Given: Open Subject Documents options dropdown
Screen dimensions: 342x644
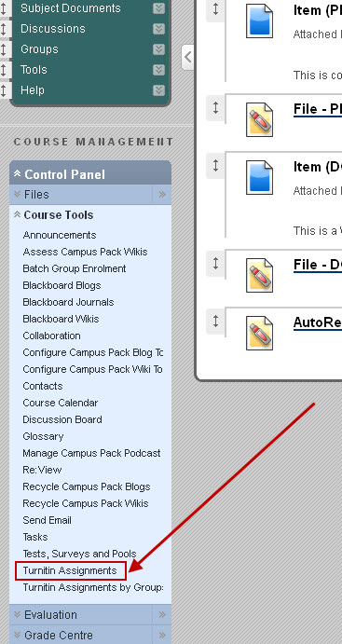Looking at the screenshot, I should click(x=159, y=8).
